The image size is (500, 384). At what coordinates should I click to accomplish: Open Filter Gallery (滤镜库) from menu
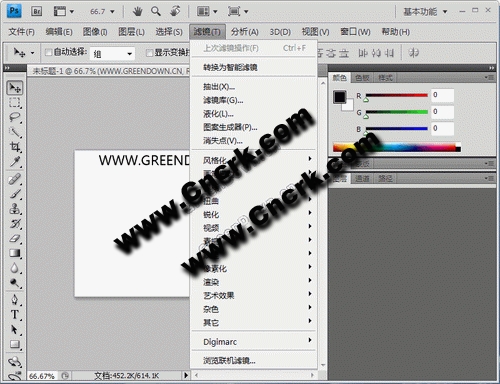pos(253,100)
